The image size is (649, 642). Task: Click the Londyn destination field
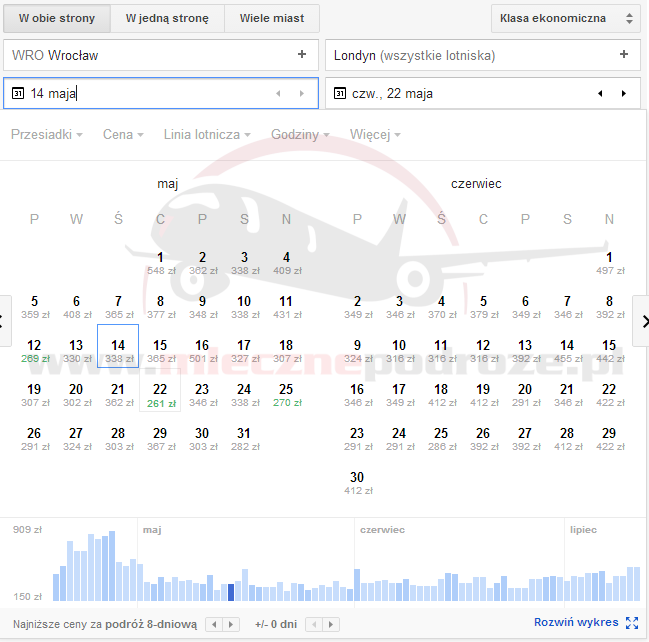point(483,55)
